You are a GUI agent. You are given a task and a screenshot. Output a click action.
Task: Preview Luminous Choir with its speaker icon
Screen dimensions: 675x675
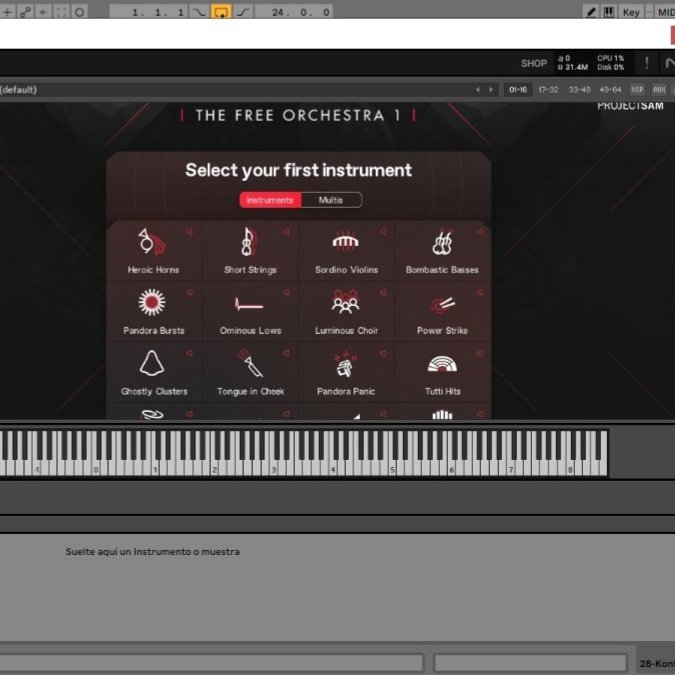pos(383,293)
